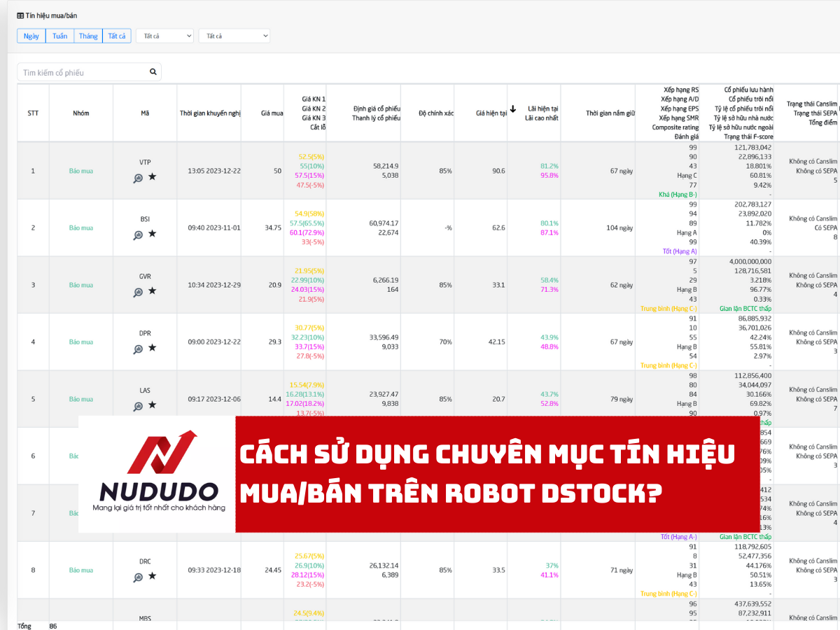Click the magnifier icon in LAS row
The height and width of the screenshot is (630, 840).
click(138, 406)
